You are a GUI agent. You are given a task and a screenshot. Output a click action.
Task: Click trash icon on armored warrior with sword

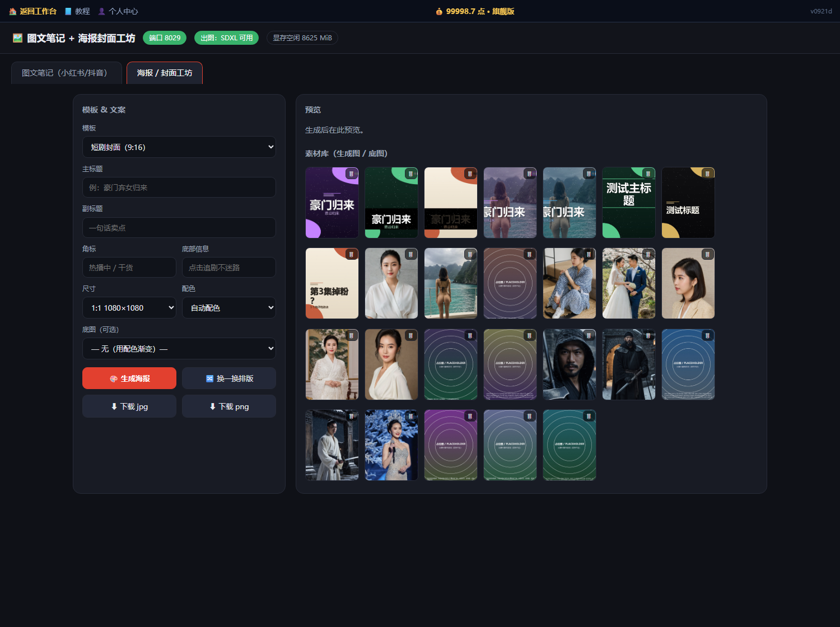pyautogui.click(x=648, y=336)
